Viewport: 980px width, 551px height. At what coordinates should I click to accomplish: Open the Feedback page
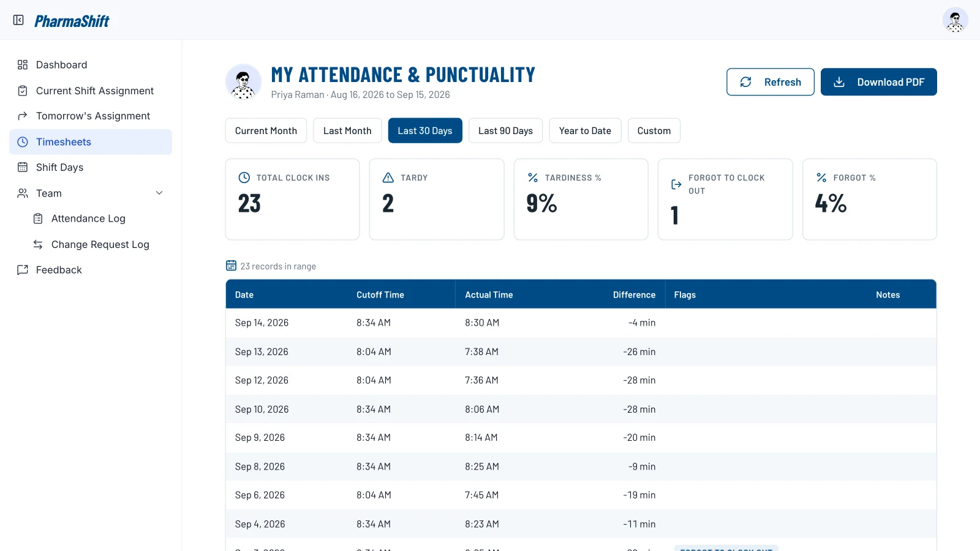click(x=91, y=270)
